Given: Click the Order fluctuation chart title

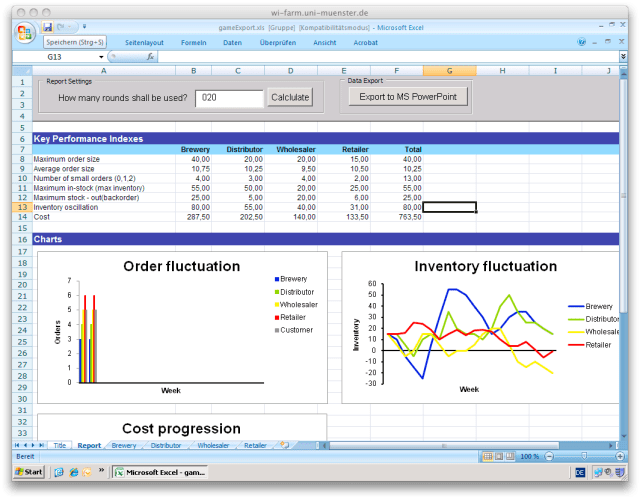Looking at the screenshot, I should (x=182, y=266).
